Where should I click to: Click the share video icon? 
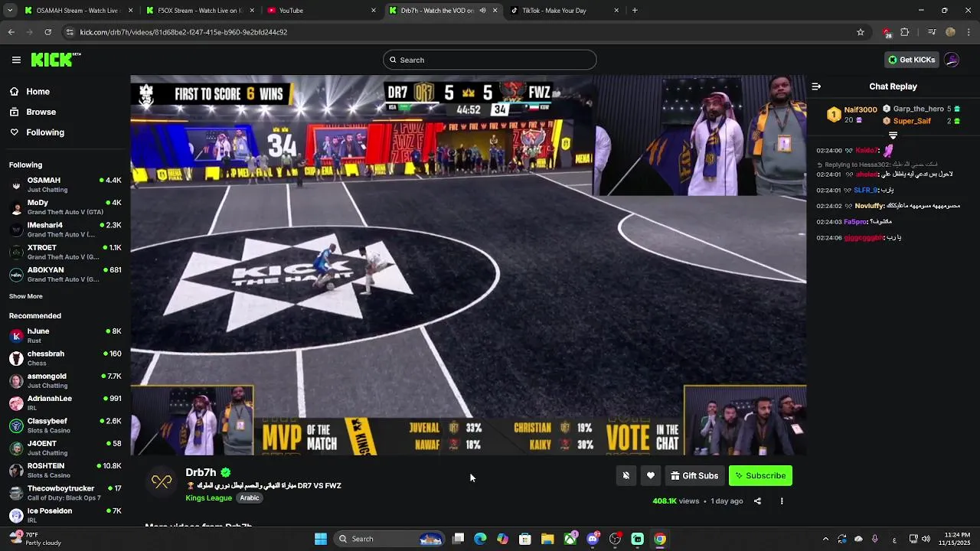pos(757,501)
